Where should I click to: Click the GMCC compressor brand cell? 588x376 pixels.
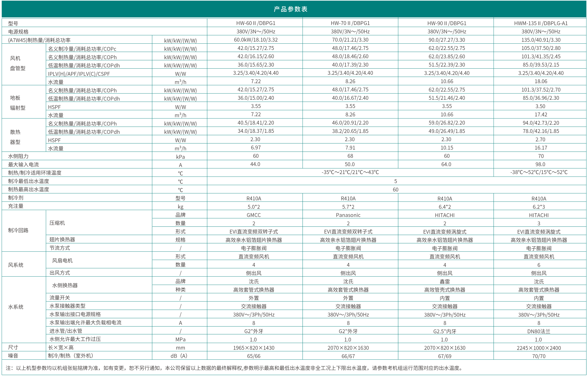pos(254,215)
